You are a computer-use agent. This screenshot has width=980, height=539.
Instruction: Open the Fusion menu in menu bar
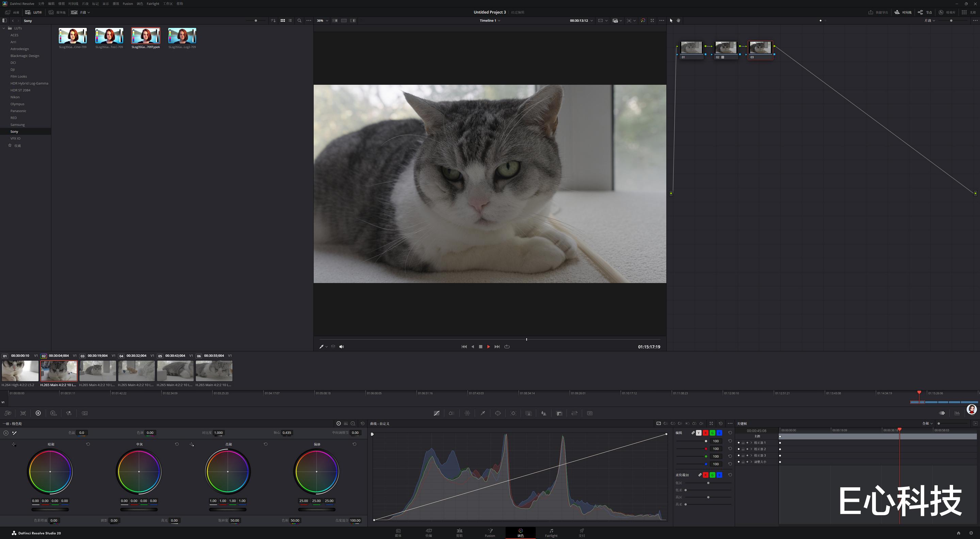click(128, 3)
